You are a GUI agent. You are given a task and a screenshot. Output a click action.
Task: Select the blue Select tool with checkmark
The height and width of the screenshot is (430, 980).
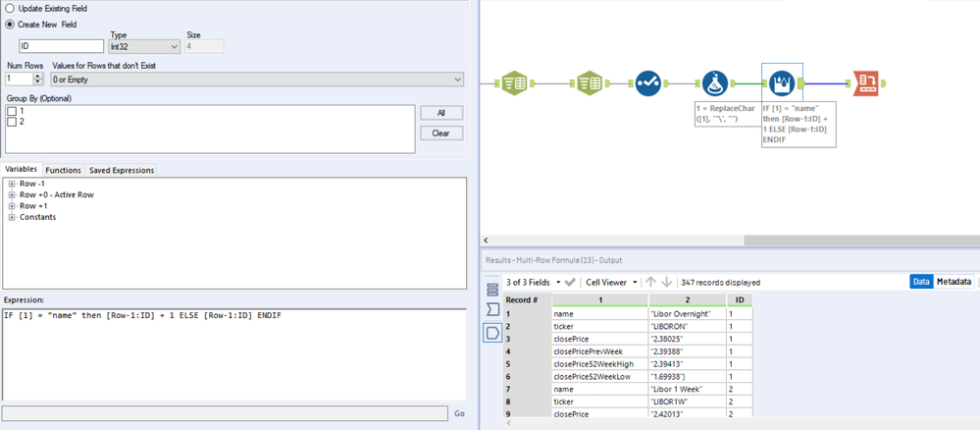648,82
